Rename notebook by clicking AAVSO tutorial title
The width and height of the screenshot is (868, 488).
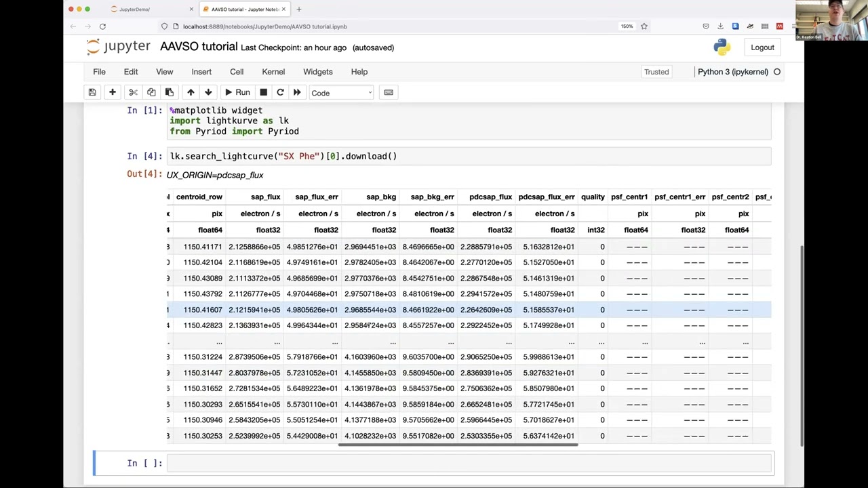(199, 47)
